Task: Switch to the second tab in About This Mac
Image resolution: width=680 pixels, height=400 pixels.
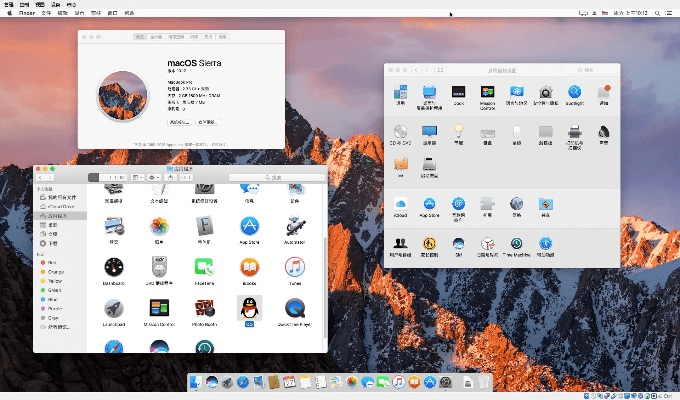Action: [x=156, y=36]
